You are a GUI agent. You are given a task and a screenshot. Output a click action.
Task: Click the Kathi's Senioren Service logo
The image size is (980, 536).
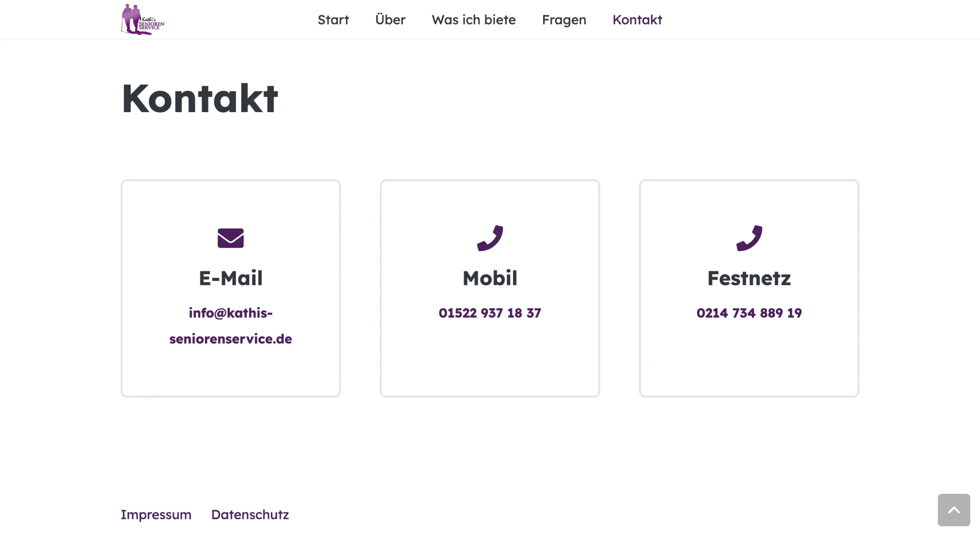point(142,20)
